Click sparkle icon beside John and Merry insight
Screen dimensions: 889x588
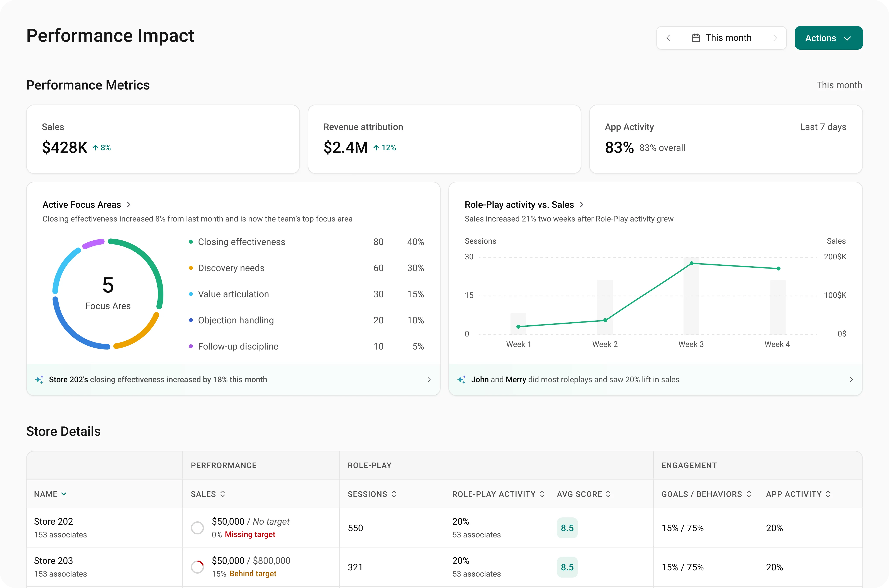coord(461,380)
